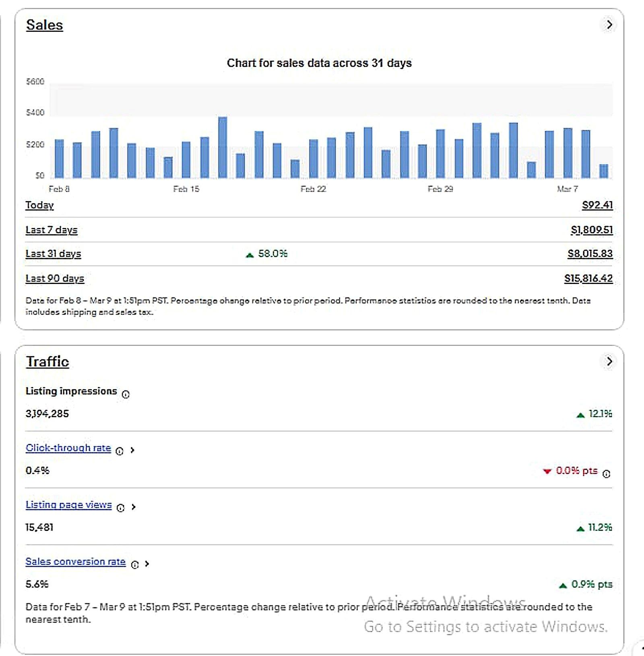644x656 pixels.
Task: Open the Last 90 days link
Action: (55, 278)
